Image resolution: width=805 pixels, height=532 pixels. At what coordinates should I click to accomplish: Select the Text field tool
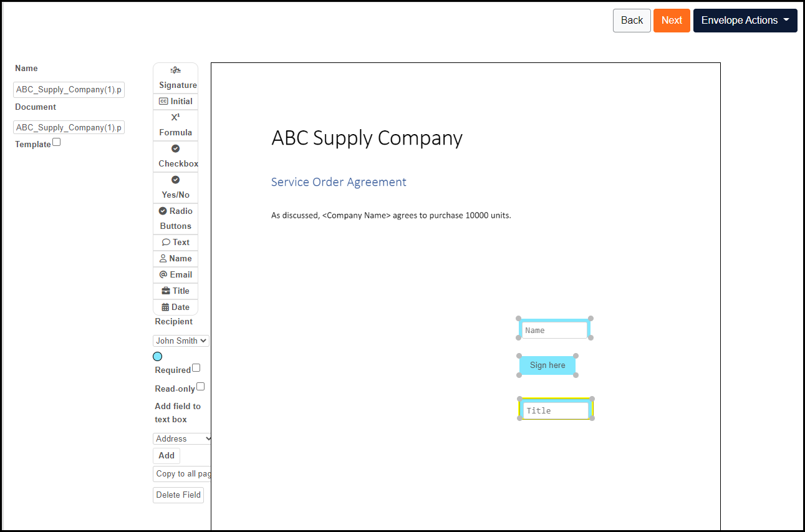point(175,242)
